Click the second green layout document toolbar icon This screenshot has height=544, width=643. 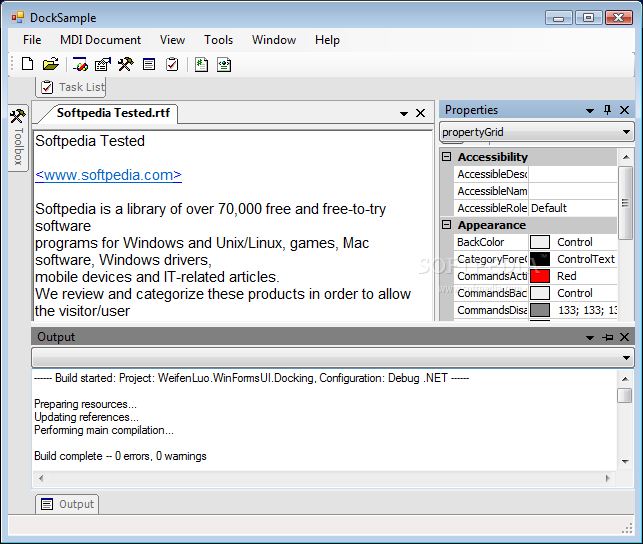(x=224, y=64)
